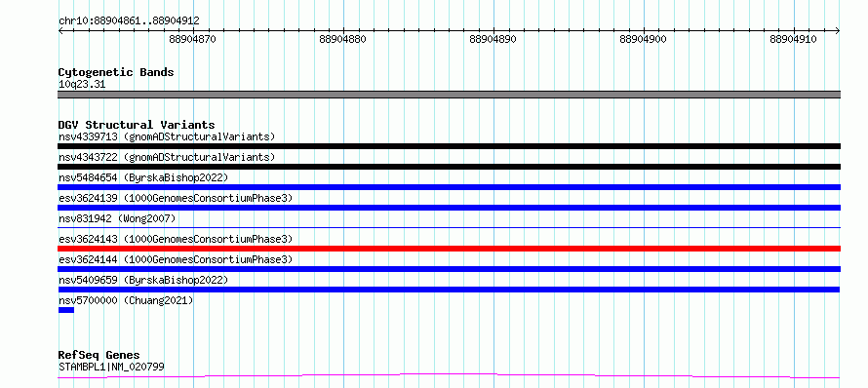Click ruler position 88904880

pos(343,39)
